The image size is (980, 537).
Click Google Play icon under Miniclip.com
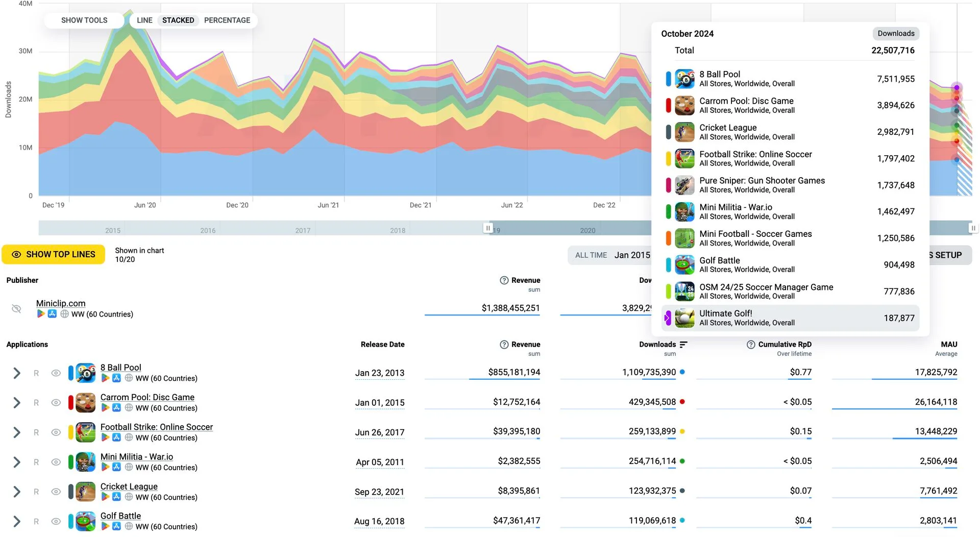coord(41,314)
